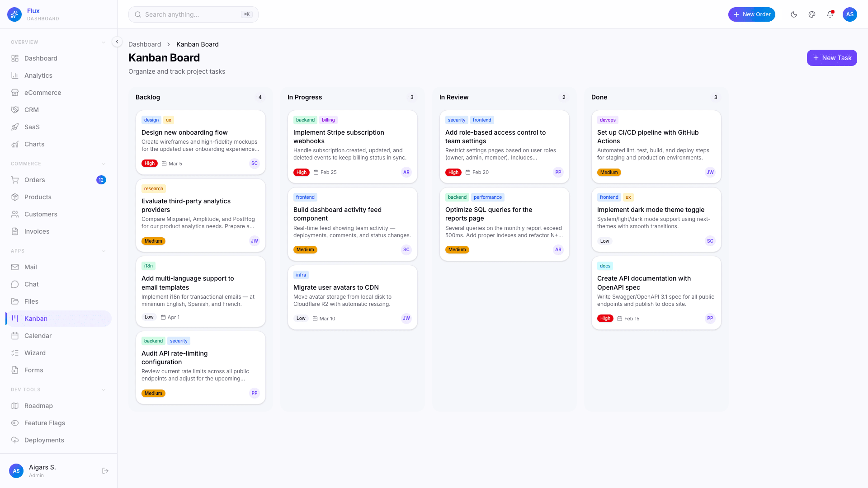
Task: Select the CRM icon in the sidebar
Action: click(x=15, y=110)
